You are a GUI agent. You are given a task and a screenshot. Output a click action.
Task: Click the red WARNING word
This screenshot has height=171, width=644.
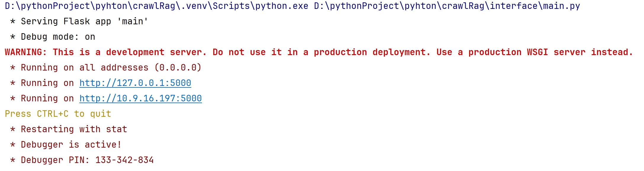pyautogui.click(x=25, y=52)
